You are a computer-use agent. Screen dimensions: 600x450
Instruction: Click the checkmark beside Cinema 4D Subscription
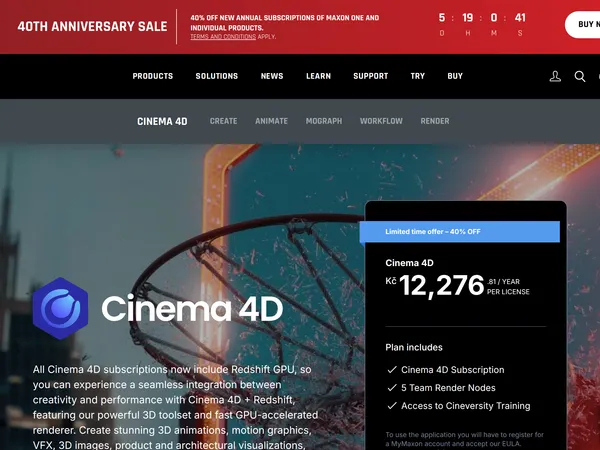point(392,370)
